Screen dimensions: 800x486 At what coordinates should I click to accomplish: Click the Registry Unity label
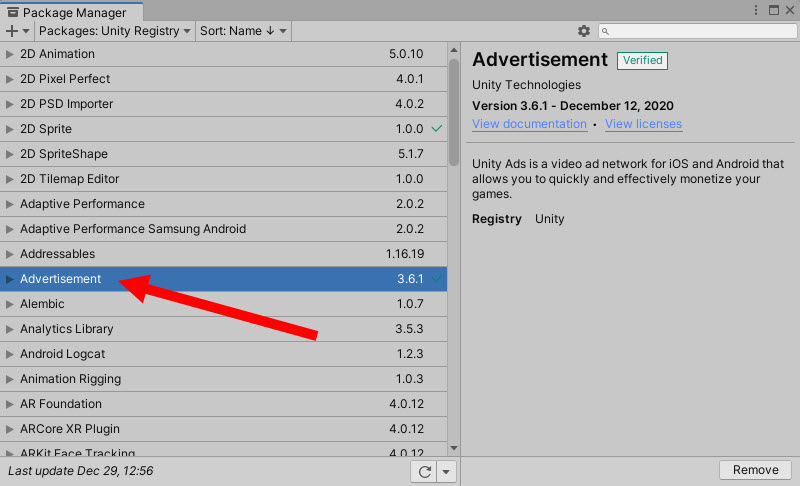(518, 219)
